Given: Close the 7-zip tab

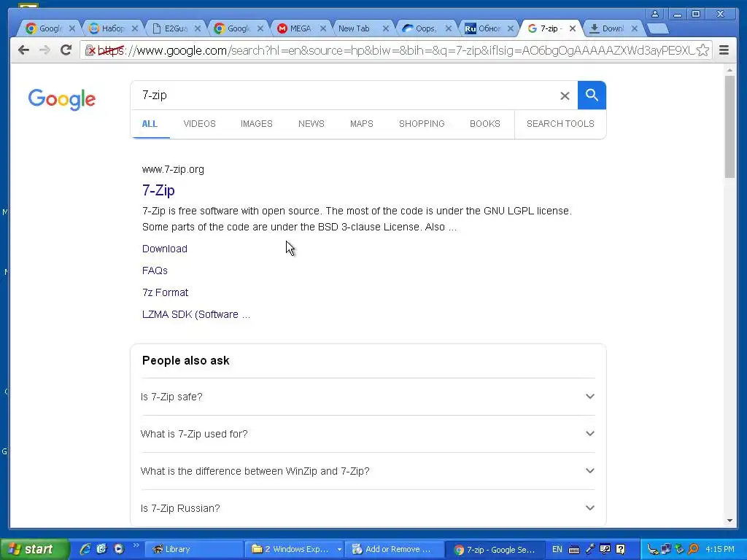Looking at the screenshot, I should [573, 28].
